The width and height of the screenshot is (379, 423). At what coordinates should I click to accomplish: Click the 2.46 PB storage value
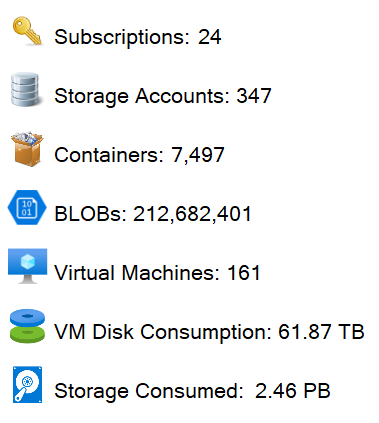(x=293, y=391)
